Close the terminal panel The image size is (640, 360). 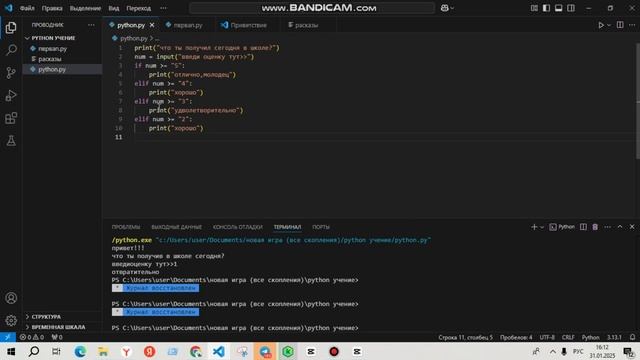pyautogui.click(x=632, y=227)
